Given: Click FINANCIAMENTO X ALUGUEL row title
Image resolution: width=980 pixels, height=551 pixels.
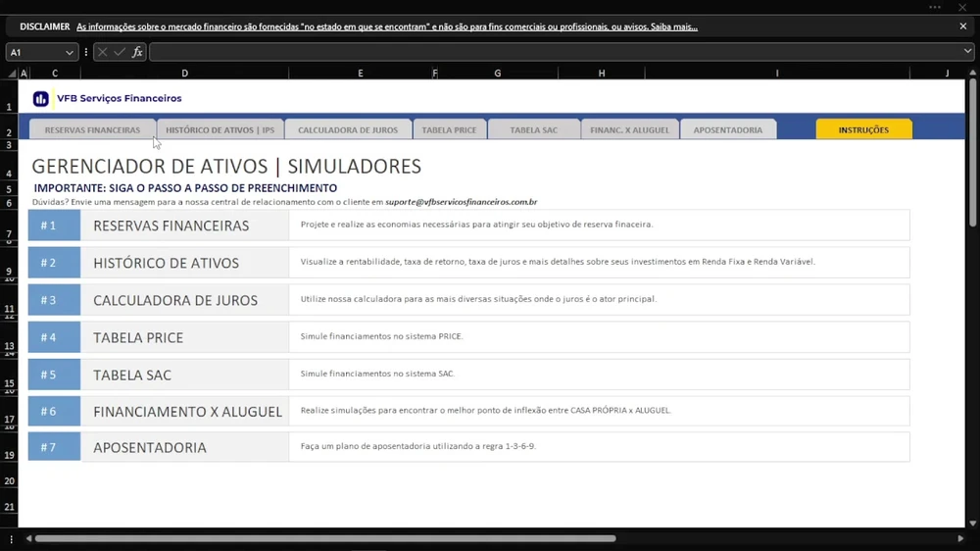Looking at the screenshot, I should click(187, 412).
